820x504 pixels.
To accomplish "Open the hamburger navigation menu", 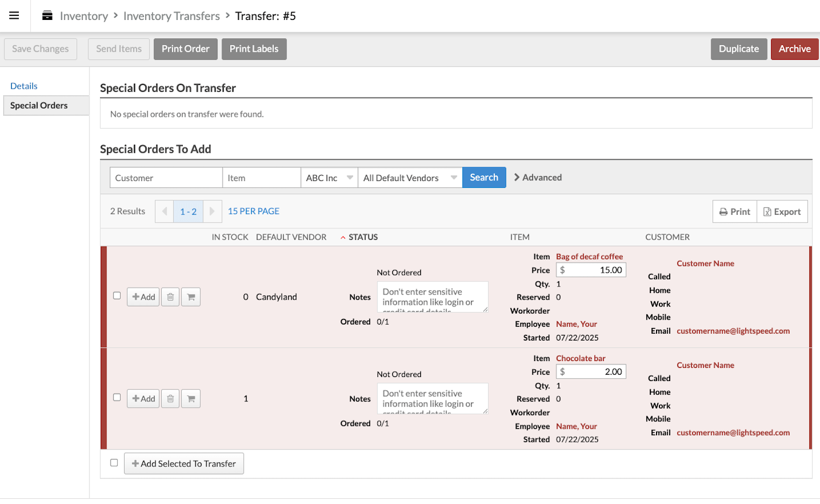I will click(x=14, y=16).
